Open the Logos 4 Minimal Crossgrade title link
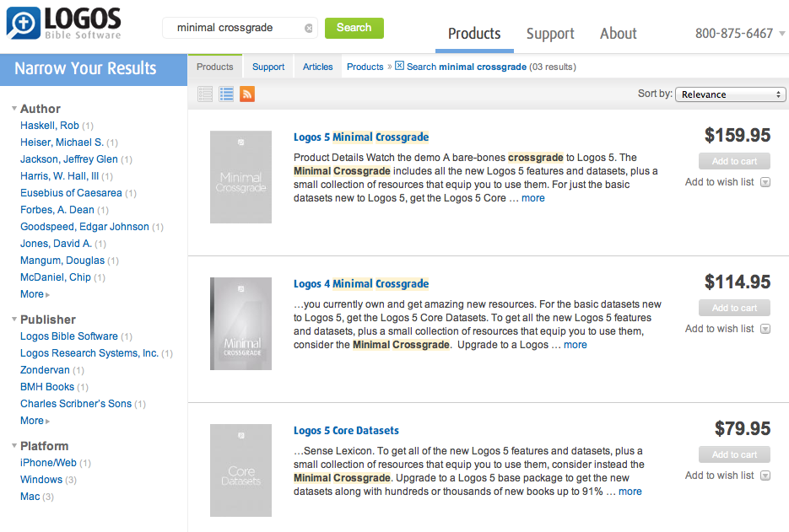The width and height of the screenshot is (789, 532). click(x=361, y=284)
